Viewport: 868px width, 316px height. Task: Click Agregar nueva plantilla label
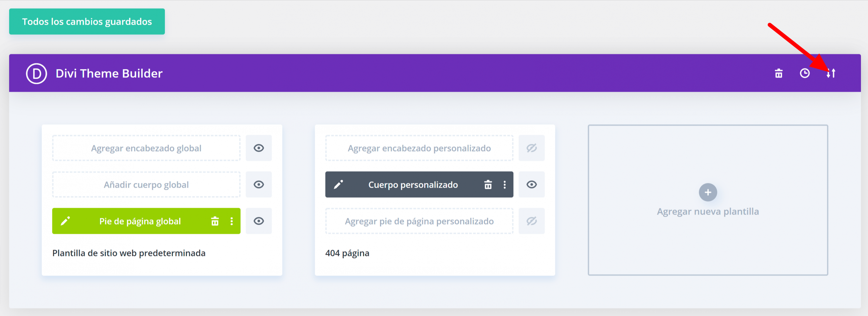pos(708,211)
